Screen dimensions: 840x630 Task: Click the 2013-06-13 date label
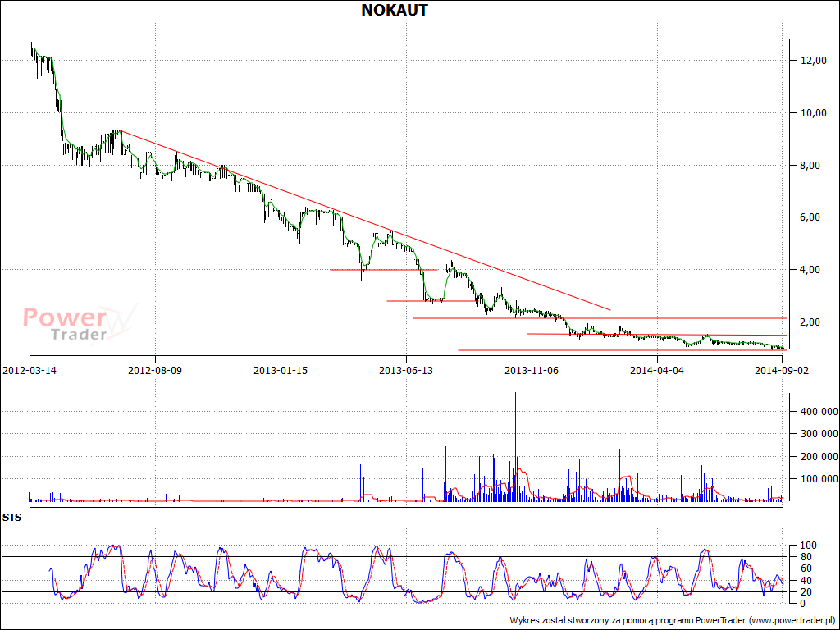(x=406, y=370)
